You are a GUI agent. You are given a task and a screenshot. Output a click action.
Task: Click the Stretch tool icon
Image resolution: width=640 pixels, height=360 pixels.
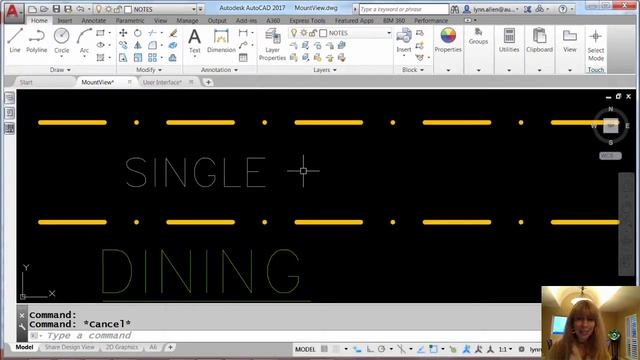point(123,58)
